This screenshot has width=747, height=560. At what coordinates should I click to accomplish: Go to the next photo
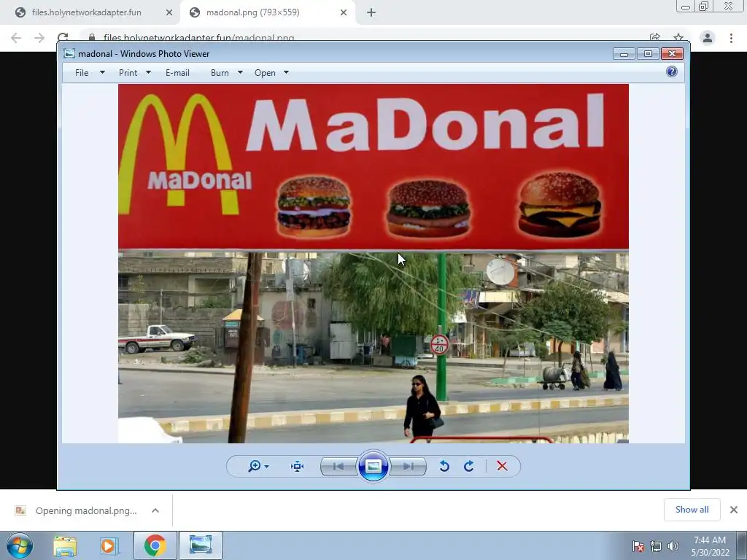409,466
